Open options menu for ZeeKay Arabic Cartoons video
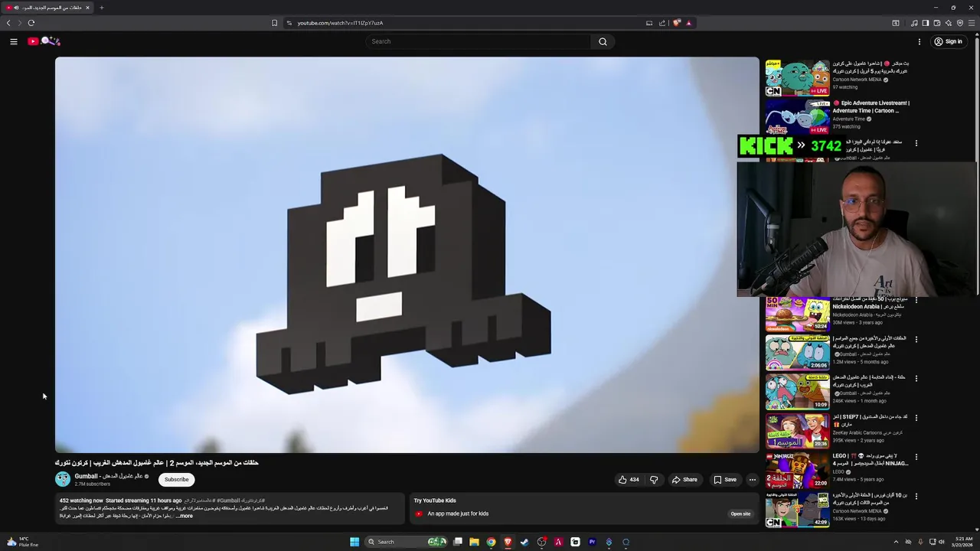The image size is (980, 551). pyautogui.click(x=916, y=418)
